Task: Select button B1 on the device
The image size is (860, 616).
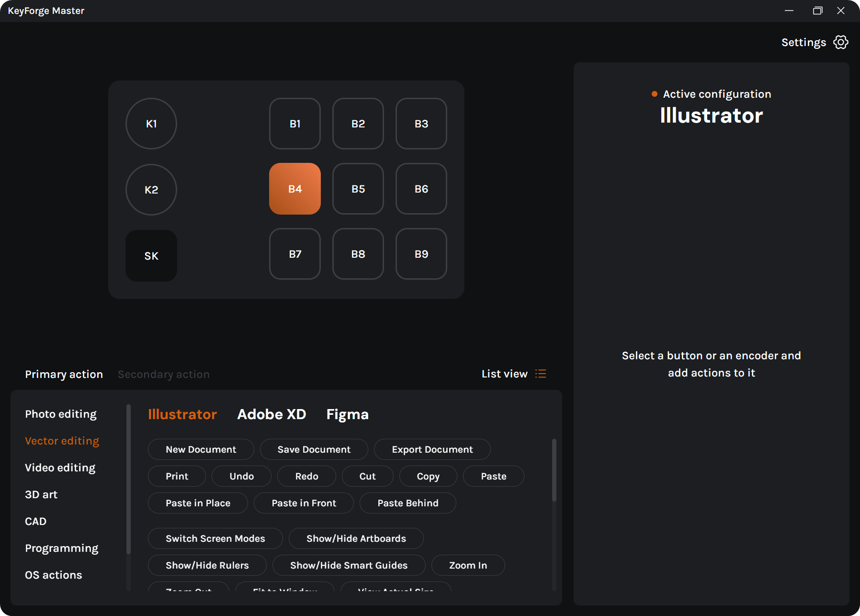Action: click(295, 124)
